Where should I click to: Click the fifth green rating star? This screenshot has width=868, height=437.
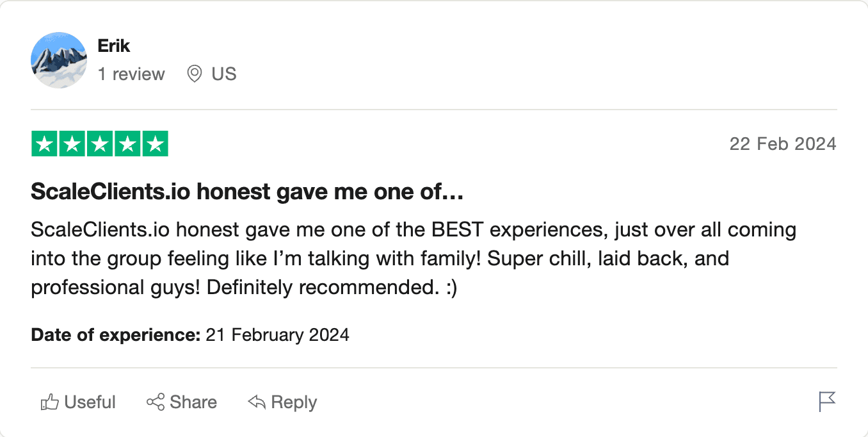(155, 144)
